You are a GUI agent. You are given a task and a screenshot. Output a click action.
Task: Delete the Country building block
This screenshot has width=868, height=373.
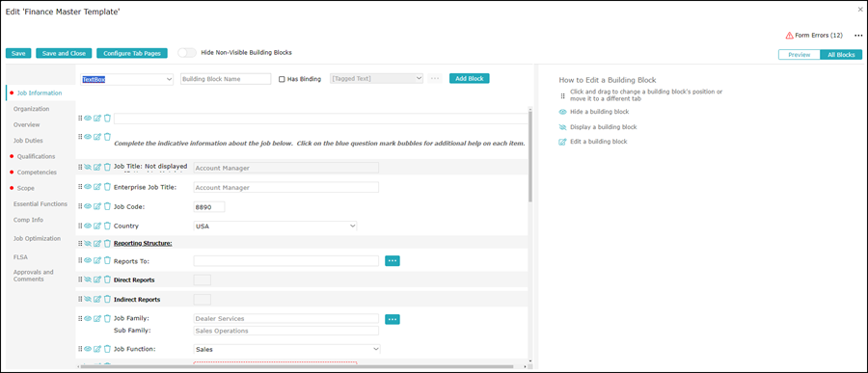tap(107, 226)
